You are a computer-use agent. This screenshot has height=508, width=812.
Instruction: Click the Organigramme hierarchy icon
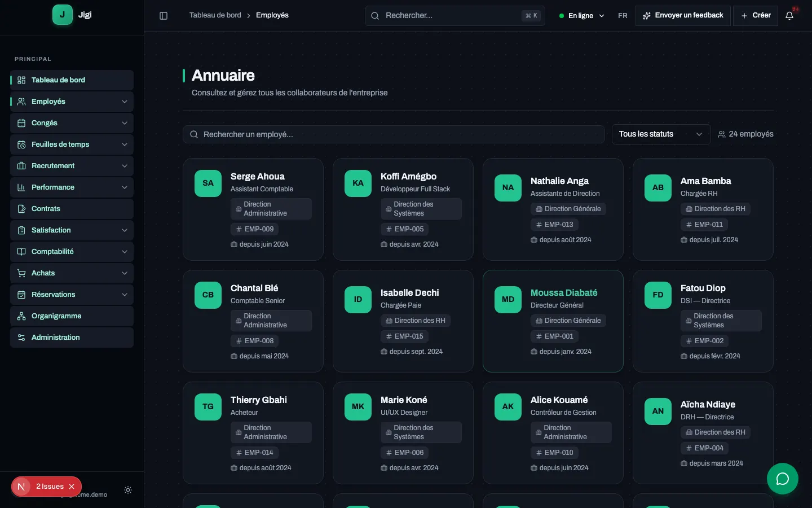pos(21,316)
